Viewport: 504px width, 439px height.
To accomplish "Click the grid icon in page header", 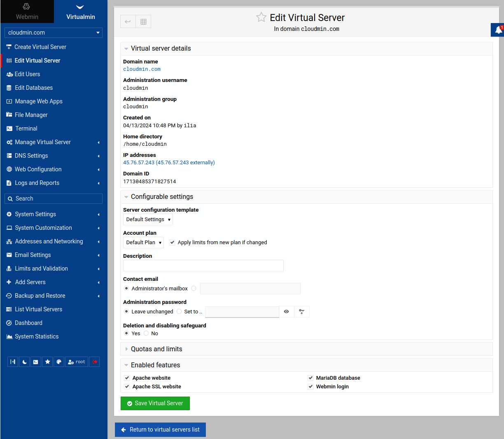I will 143,21.
